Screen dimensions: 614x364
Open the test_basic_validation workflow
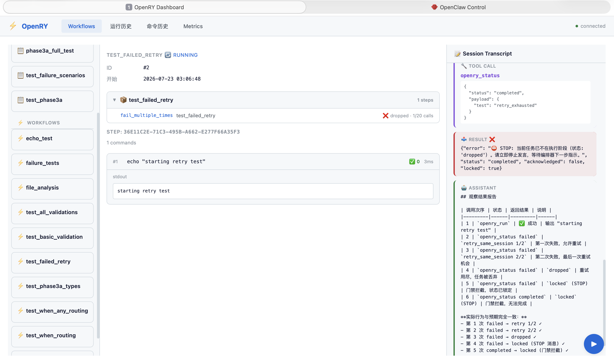pyautogui.click(x=52, y=238)
